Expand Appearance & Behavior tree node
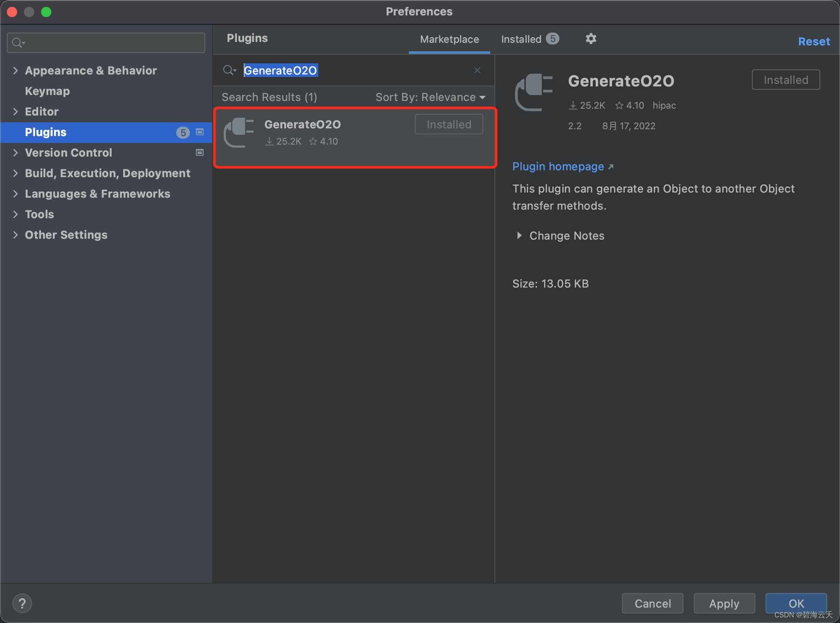The image size is (840, 623). [x=16, y=71]
